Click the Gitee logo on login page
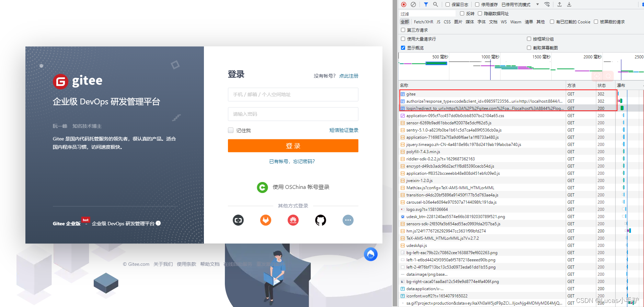644x307 pixels. click(78, 81)
